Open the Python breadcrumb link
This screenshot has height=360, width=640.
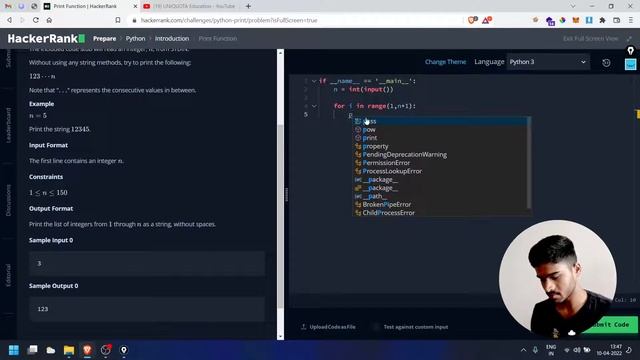(135, 38)
